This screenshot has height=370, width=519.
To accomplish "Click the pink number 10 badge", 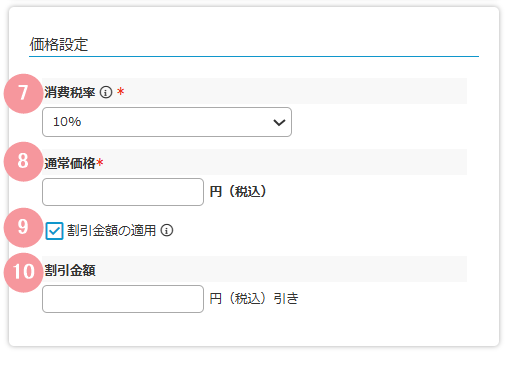I will (23, 272).
